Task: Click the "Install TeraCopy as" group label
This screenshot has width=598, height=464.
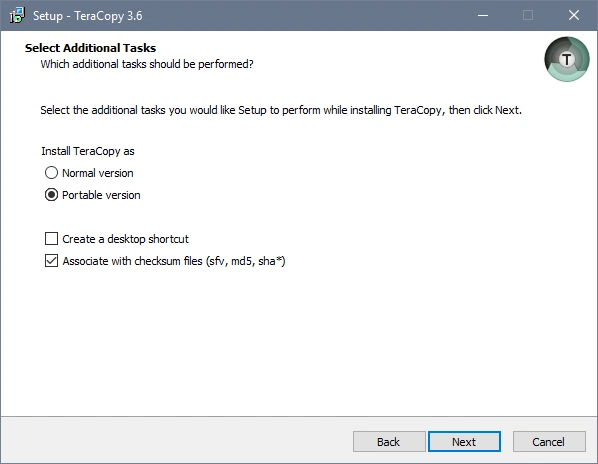Action: (x=88, y=151)
